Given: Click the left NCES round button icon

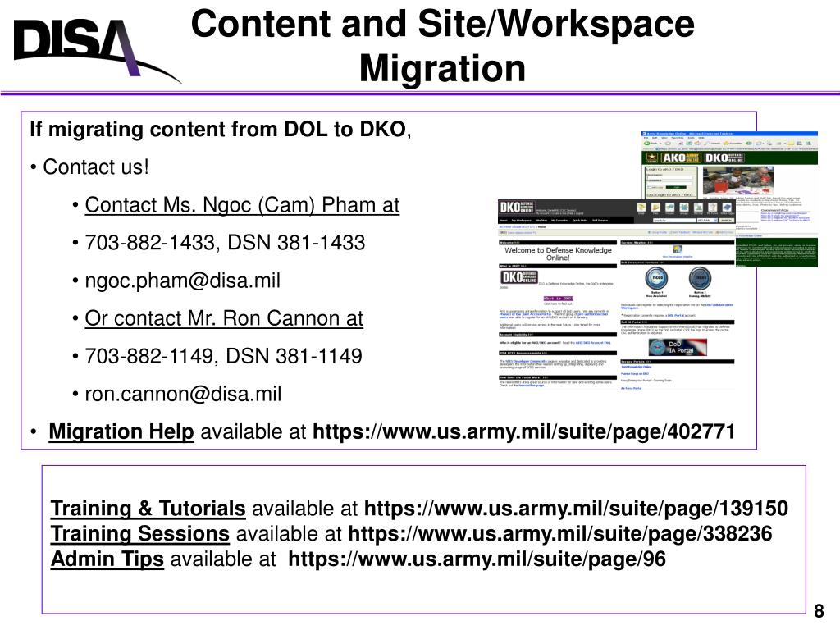Looking at the screenshot, I should click(657, 278).
